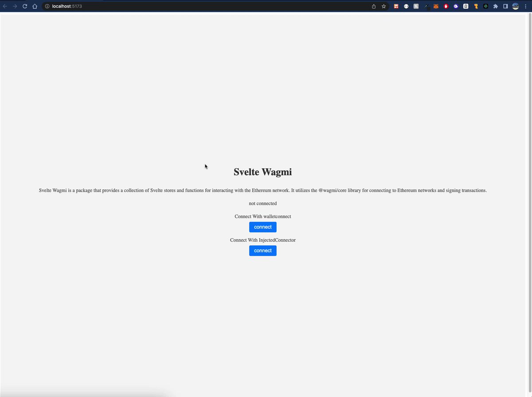Image resolution: width=532 pixels, height=397 pixels.
Task: Toggle the browser side panel
Action: pyautogui.click(x=505, y=6)
